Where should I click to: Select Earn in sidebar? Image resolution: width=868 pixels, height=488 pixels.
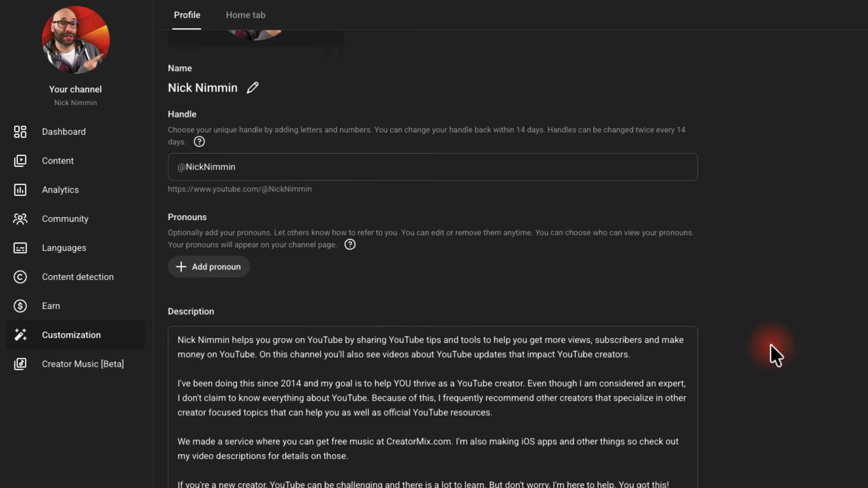51,306
